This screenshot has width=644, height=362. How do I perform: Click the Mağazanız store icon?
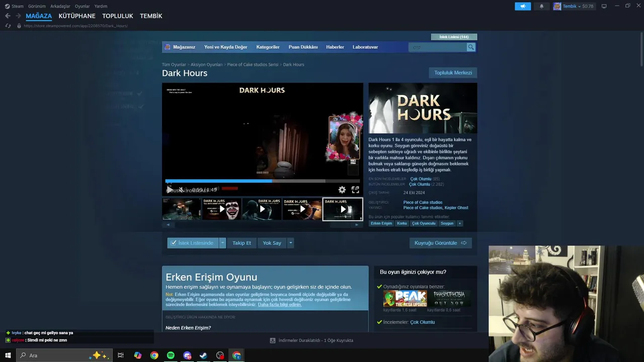(168, 47)
